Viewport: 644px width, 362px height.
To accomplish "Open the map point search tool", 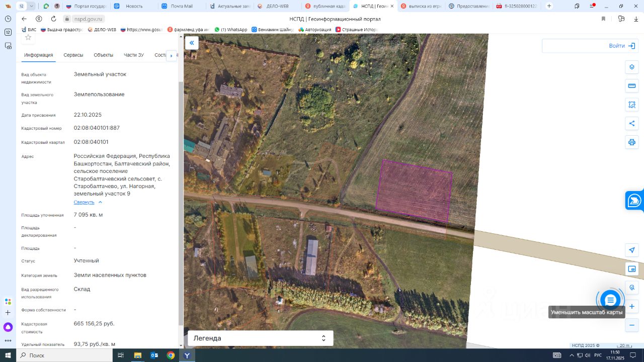I will tap(632, 288).
